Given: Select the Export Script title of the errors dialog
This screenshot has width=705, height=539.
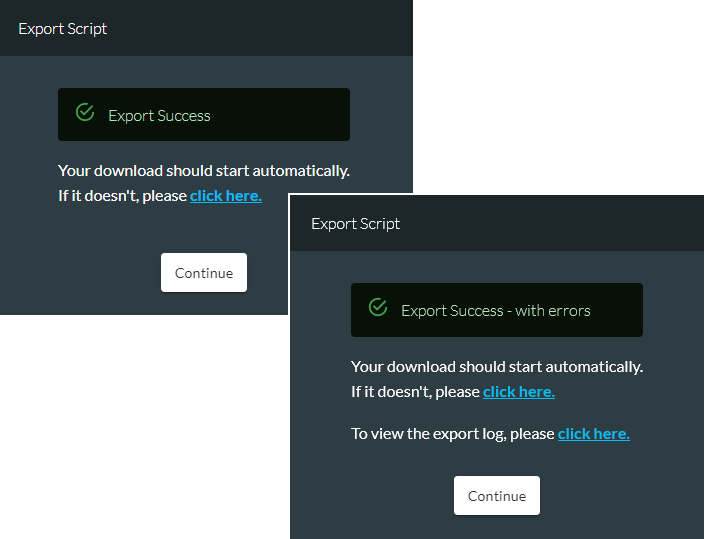Looking at the screenshot, I should 355,224.
